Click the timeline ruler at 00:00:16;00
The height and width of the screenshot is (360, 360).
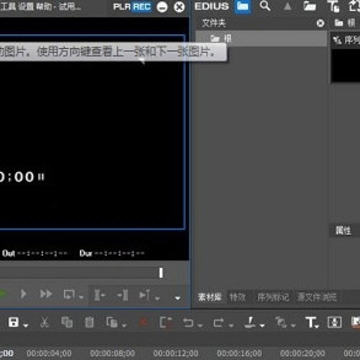239,353
